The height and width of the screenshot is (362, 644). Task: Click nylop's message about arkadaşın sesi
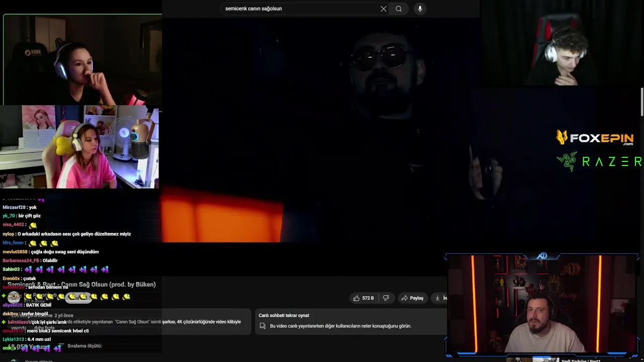(x=74, y=234)
